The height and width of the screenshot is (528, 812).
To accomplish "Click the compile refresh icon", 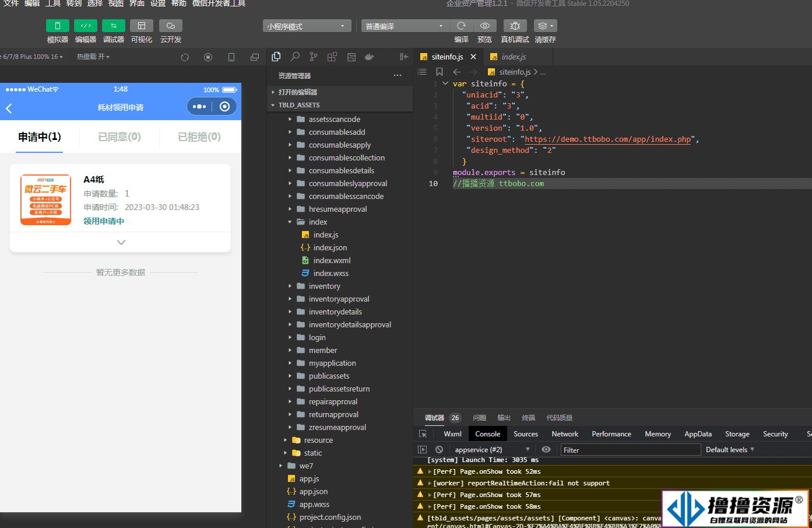I will (x=461, y=26).
